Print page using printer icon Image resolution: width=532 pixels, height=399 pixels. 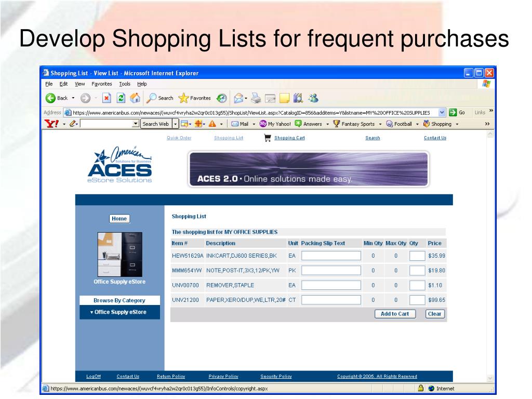coord(256,98)
